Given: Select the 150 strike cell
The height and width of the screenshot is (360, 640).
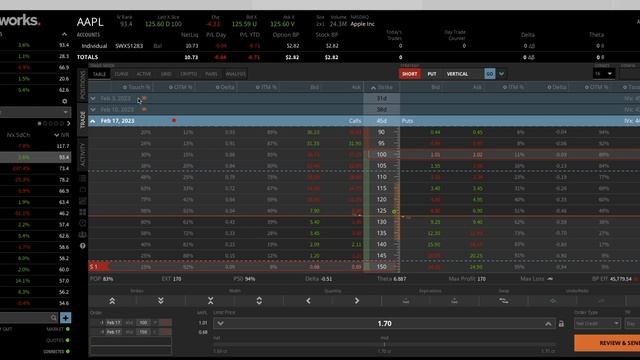Looking at the screenshot, I should point(381,267).
